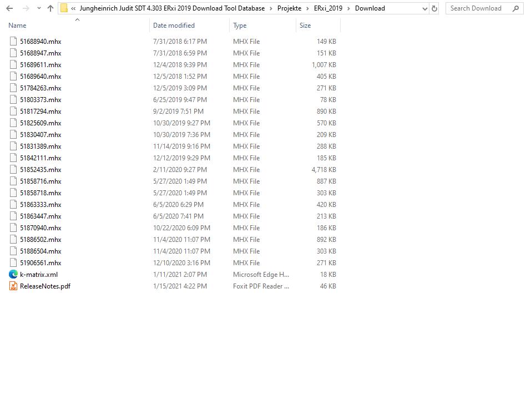Click date 6/25/2019 9:47 PM

180,99
